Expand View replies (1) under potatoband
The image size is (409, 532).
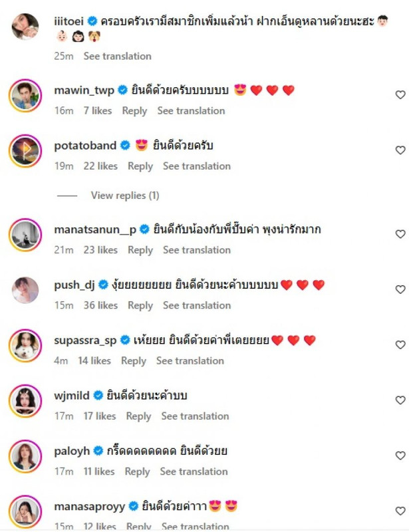coord(125,196)
